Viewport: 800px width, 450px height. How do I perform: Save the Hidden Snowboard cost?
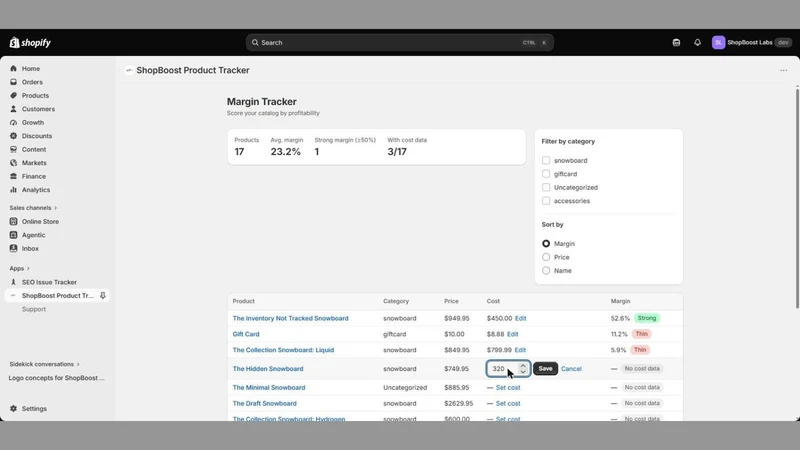pyautogui.click(x=545, y=368)
